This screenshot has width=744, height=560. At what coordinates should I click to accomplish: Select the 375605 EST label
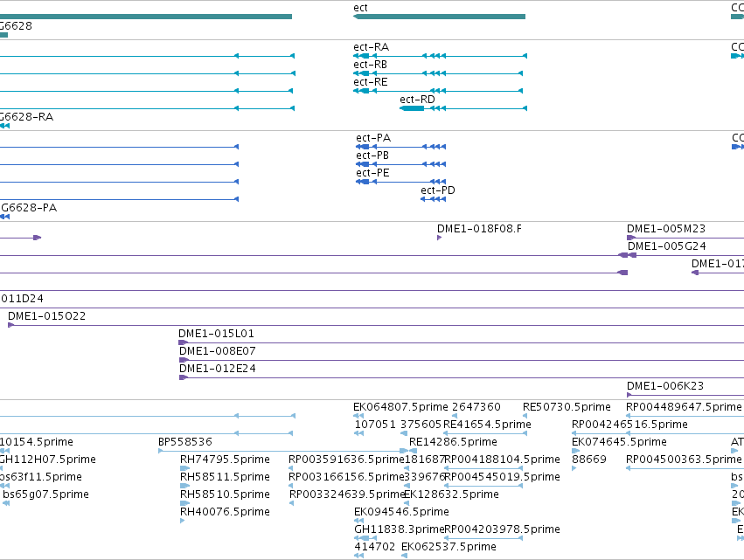421,425
